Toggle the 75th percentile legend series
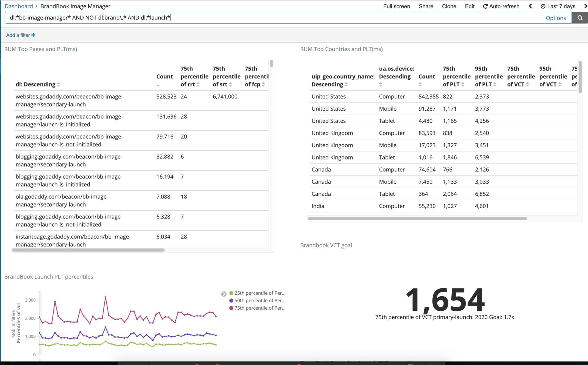The image size is (588, 365). pos(260,308)
